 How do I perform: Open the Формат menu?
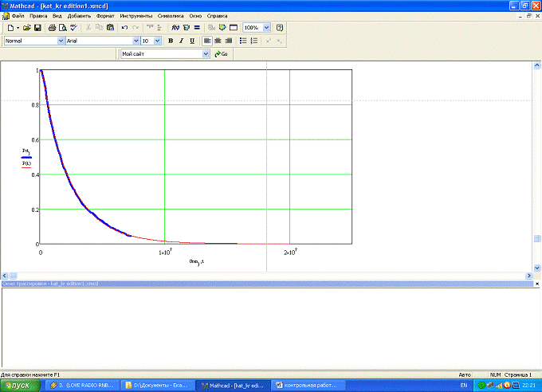coord(104,16)
